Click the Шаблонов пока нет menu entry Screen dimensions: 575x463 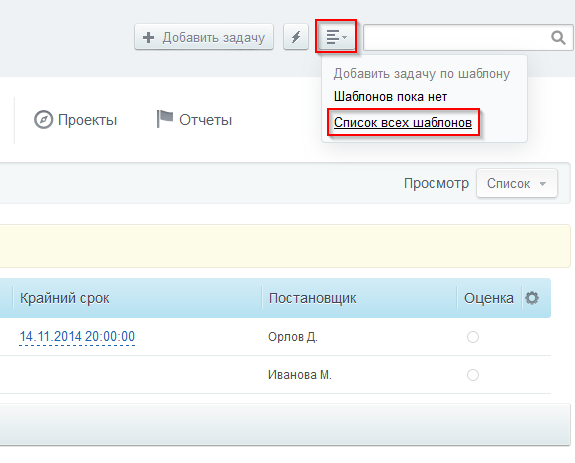coord(390,97)
